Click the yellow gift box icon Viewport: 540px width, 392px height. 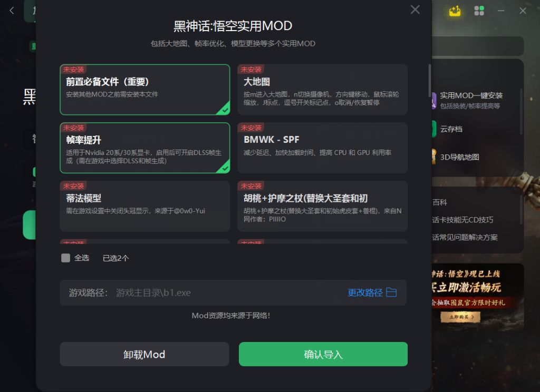pos(455,11)
